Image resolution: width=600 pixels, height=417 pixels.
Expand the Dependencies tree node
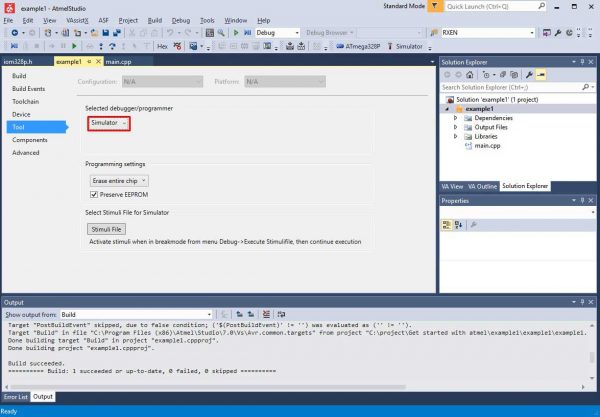tap(455, 118)
